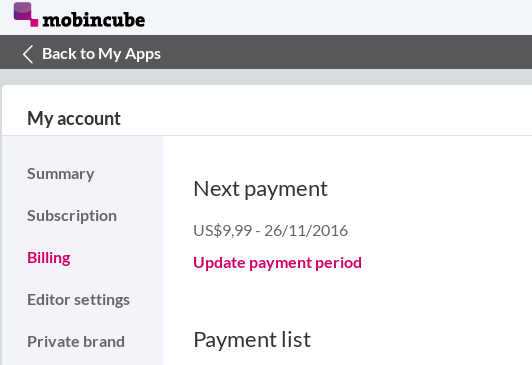Click the US$9,99 payment amount

(223, 231)
